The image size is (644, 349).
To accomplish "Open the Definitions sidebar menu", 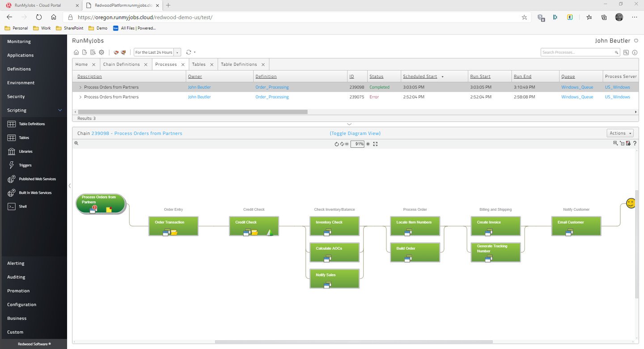I will pos(19,69).
